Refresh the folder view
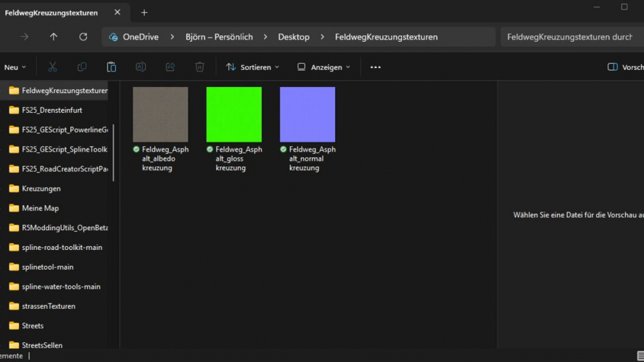 click(x=83, y=36)
